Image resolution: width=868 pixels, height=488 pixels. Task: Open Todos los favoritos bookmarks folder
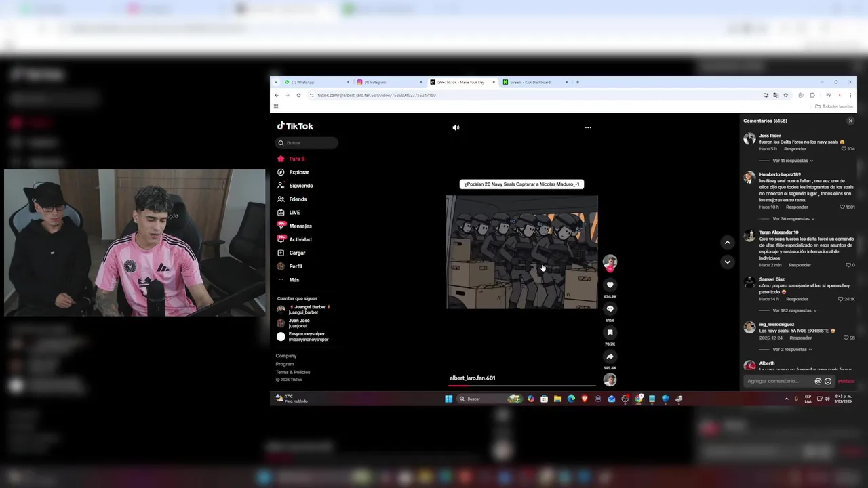point(834,106)
